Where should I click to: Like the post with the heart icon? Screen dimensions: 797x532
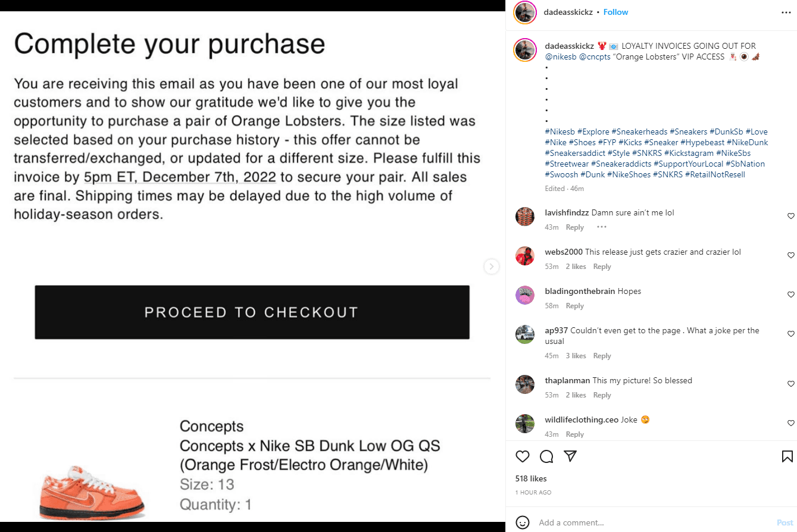(523, 456)
